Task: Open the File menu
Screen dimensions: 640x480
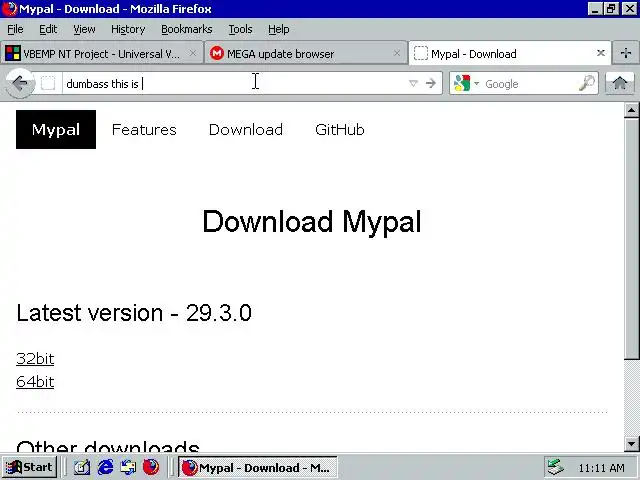Action: click(15, 29)
